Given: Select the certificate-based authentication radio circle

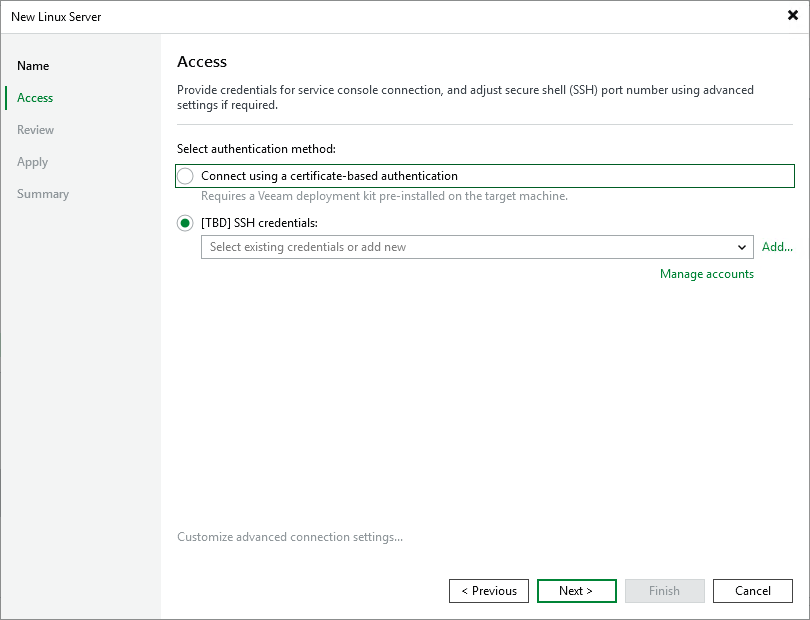Looking at the screenshot, I should [185, 176].
